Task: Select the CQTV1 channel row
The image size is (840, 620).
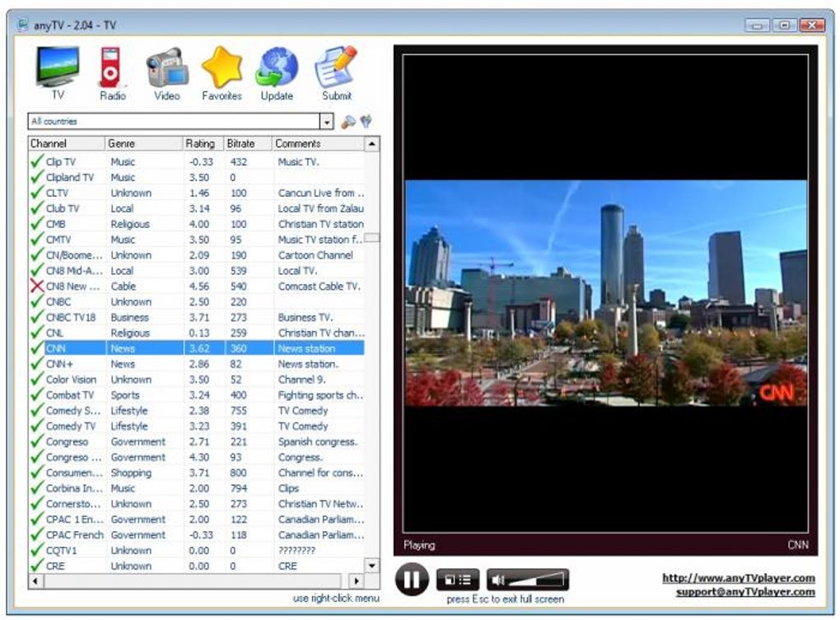Action: (197, 550)
